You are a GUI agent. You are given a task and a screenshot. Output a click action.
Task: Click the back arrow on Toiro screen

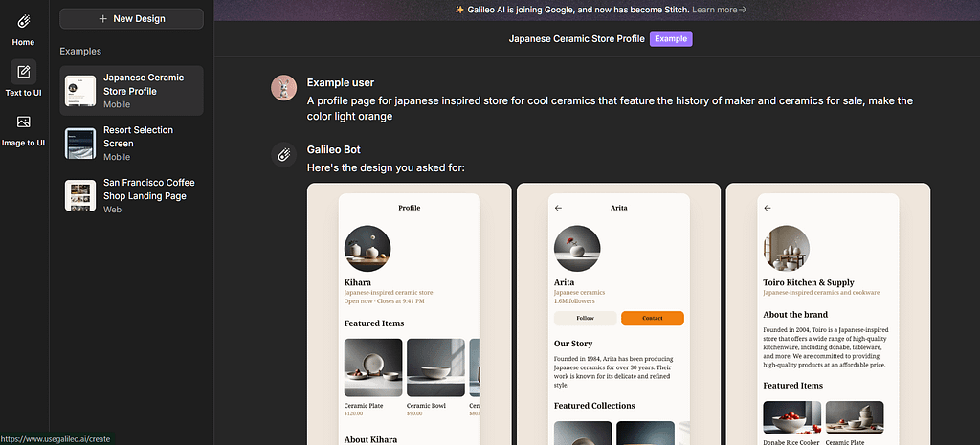tap(767, 208)
